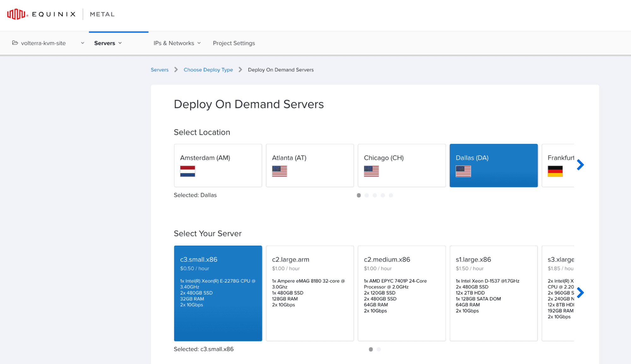The width and height of the screenshot is (631, 364).
Task: Click the 'Selected: Dallas' text
Action: point(195,195)
